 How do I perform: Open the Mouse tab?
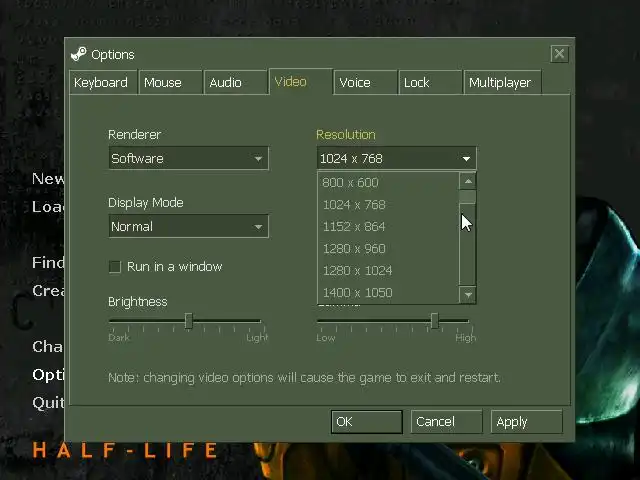pyautogui.click(x=171, y=82)
